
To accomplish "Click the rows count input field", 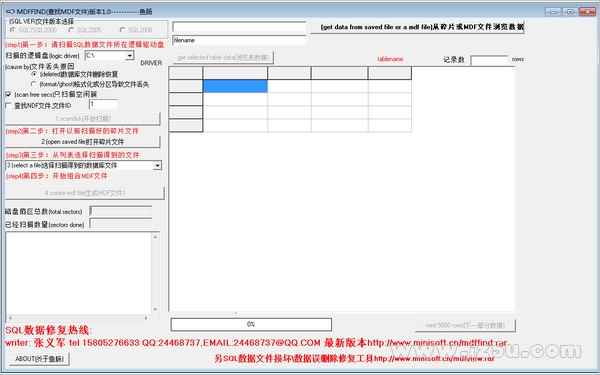I will coord(489,60).
